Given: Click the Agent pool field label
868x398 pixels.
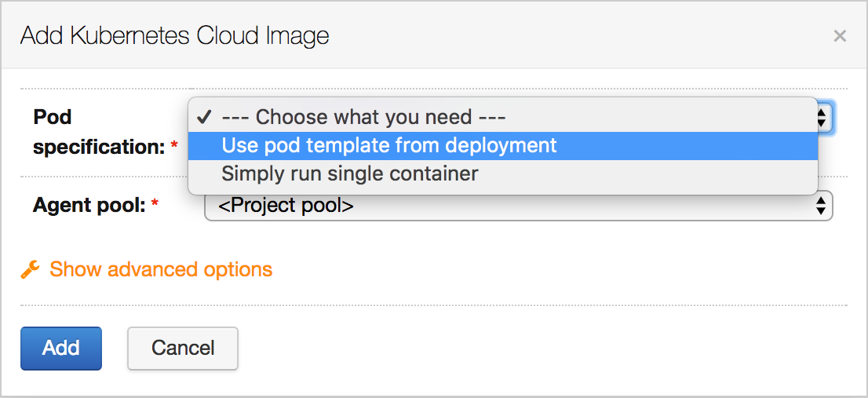Looking at the screenshot, I should pyautogui.click(x=89, y=206).
